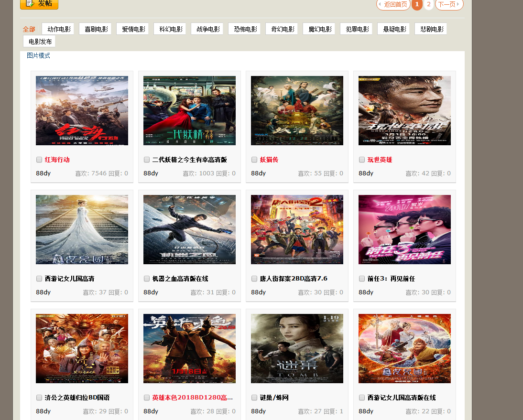Go back via 返回首页 link
Viewport: 523px width, 420px height.
[x=393, y=4]
